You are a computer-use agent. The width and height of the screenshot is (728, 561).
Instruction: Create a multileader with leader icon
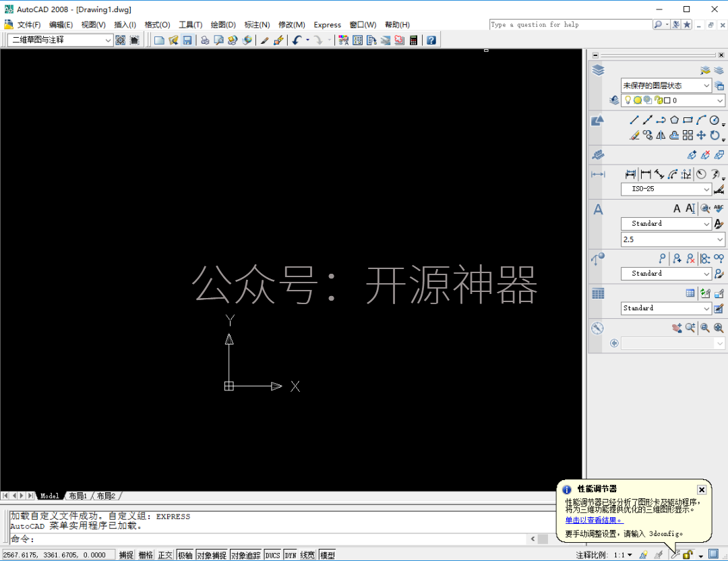pos(662,259)
